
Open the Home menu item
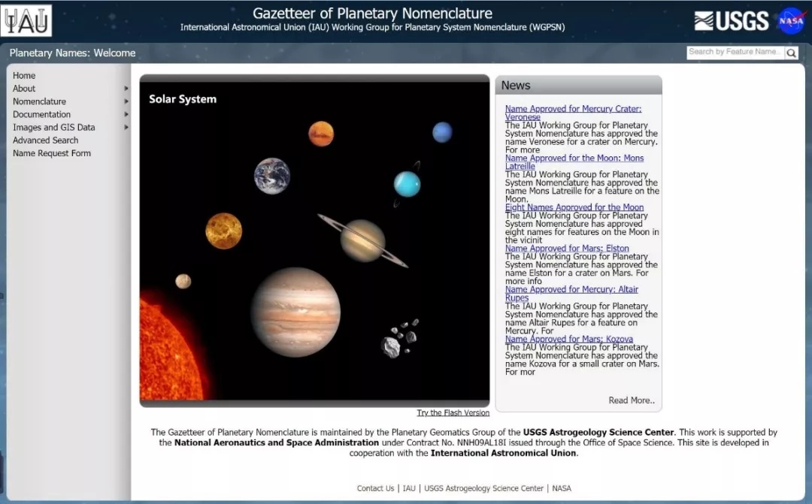click(24, 76)
